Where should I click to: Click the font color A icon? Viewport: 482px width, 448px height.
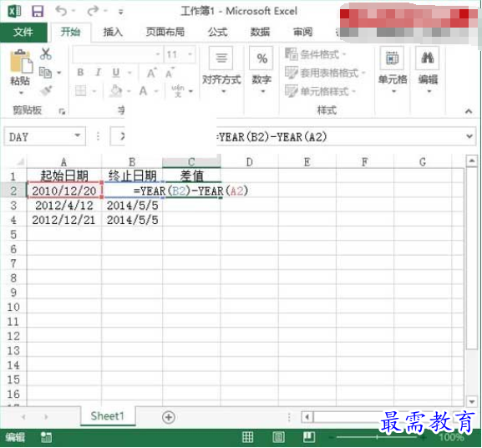point(143,91)
